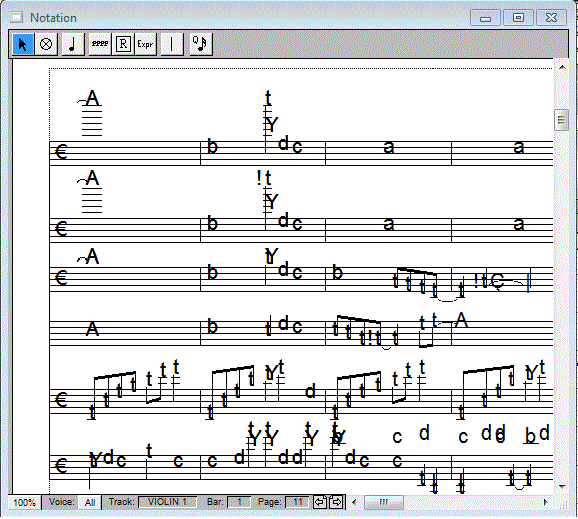The height and width of the screenshot is (519, 578).
Task: Click the vertical scrollbar thumb
Action: tap(561, 120)
